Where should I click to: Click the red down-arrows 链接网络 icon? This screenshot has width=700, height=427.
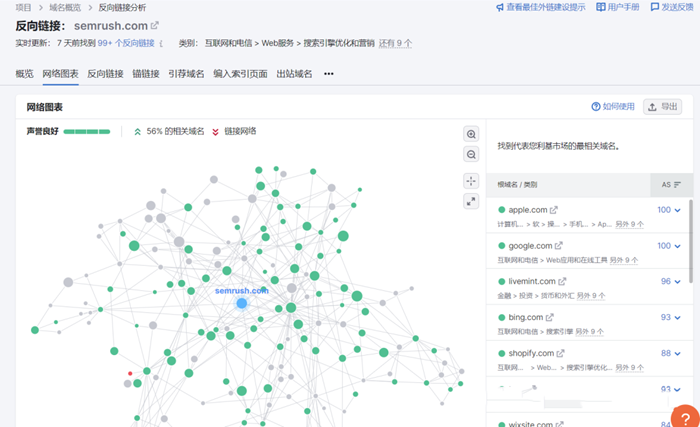[x=215, y=132]
